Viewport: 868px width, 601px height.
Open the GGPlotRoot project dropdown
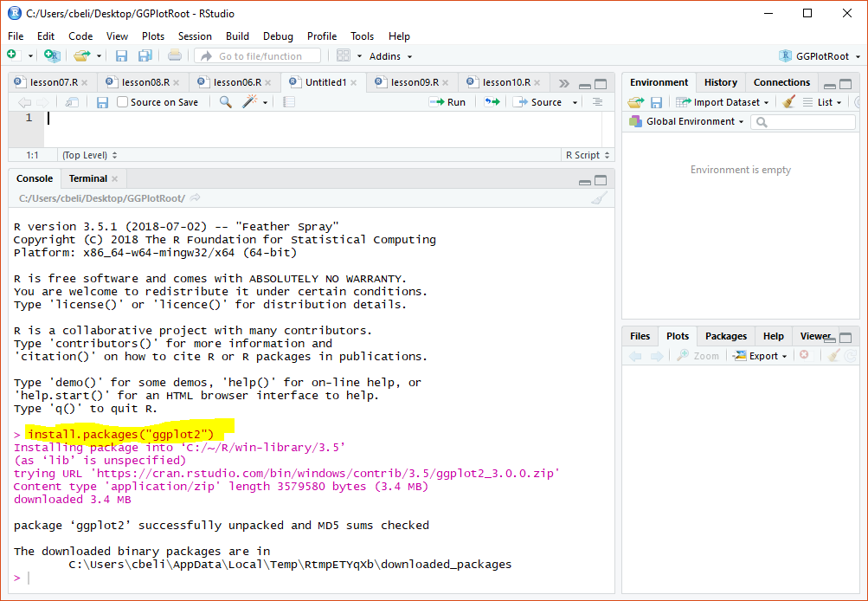(820, 56)
